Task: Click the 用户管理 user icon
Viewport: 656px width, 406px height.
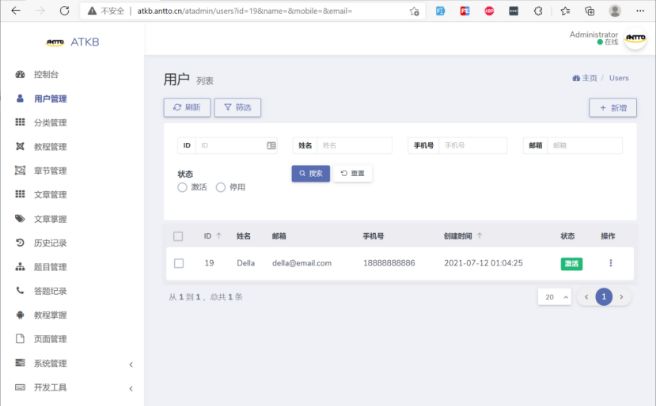Action: coord(20,98)
